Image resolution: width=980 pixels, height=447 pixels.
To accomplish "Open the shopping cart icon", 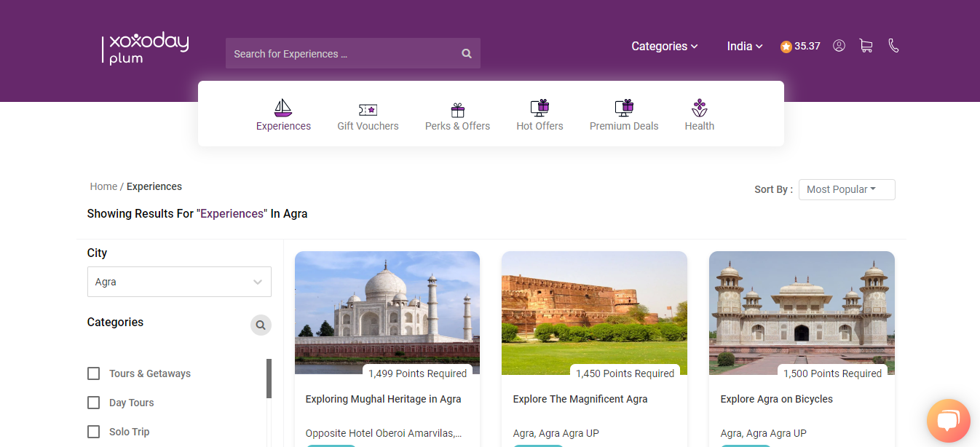I will click(x=866, y=45).
